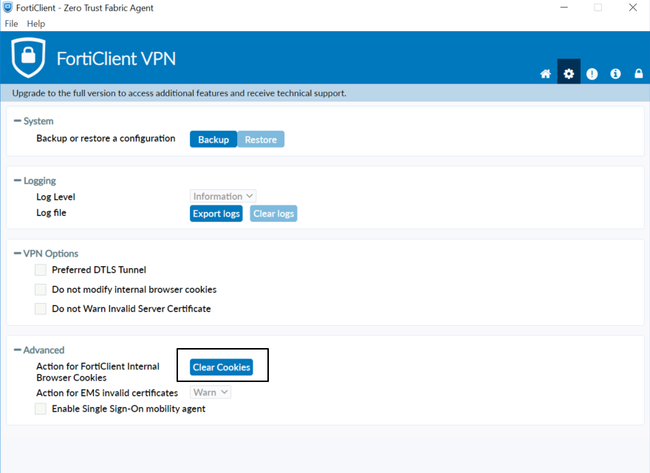The image size is (650, 473).
Task: Click the 'Log Level' label
Action: coord(56,197)
